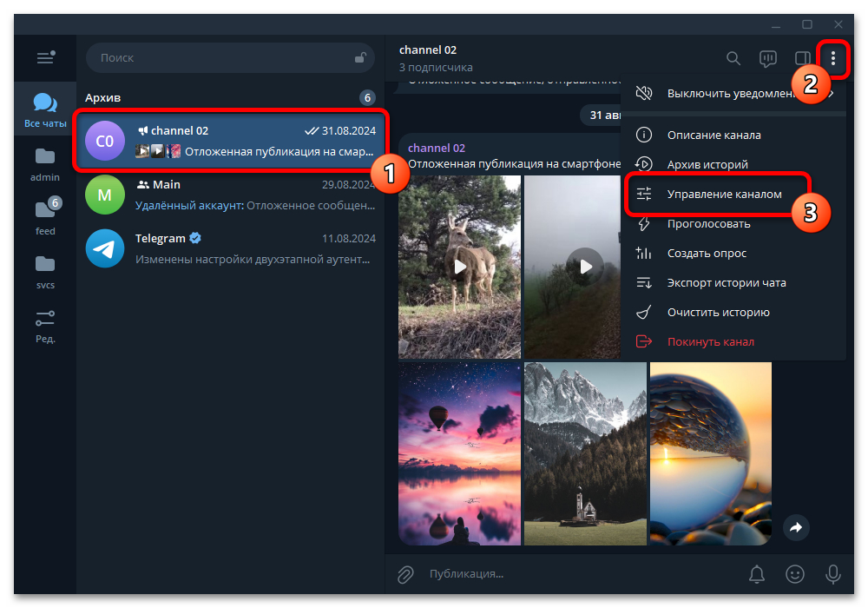868x608 pixels.
Task: Click the archive unread badge 6
Action: (367, 98)
